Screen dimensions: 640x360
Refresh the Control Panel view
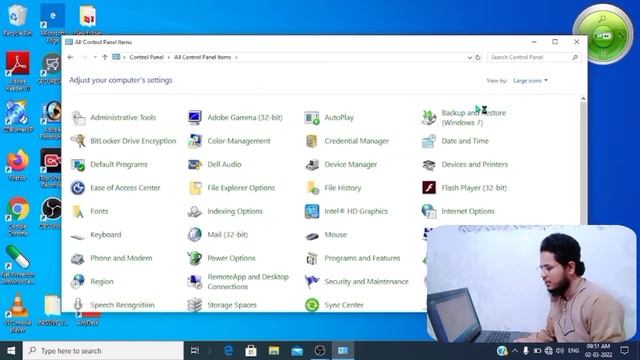pos(478,58)
